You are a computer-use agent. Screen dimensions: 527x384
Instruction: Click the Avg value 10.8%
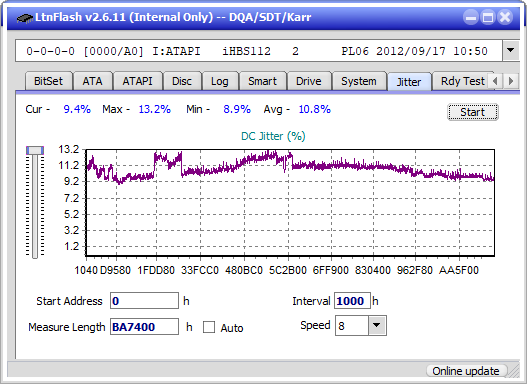(x=315, y=109)
